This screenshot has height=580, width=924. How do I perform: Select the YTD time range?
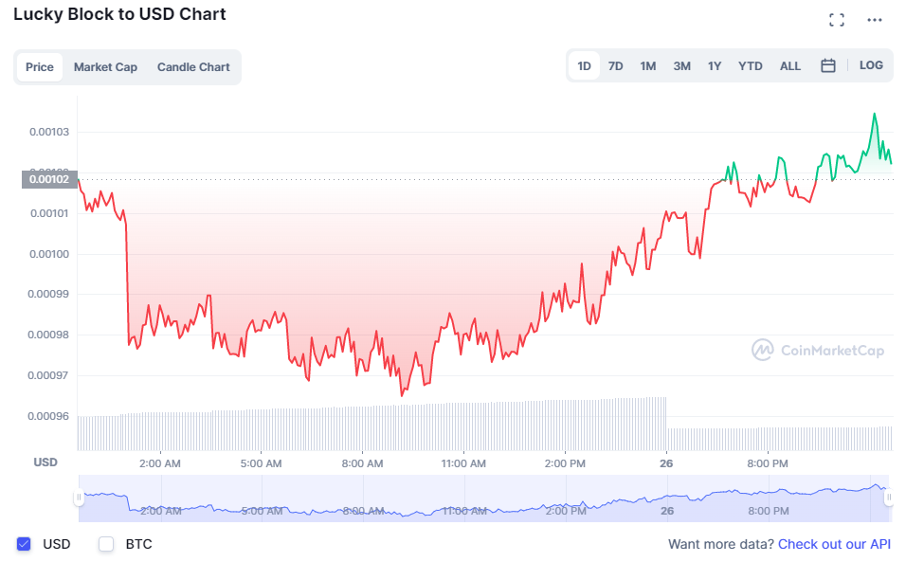click(x=751, y=65)
